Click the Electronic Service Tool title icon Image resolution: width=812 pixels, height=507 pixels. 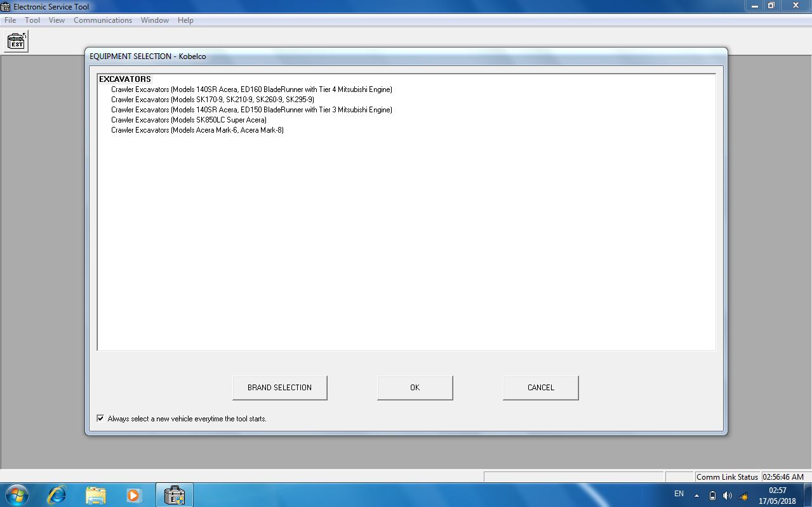[x=6, y=6]
